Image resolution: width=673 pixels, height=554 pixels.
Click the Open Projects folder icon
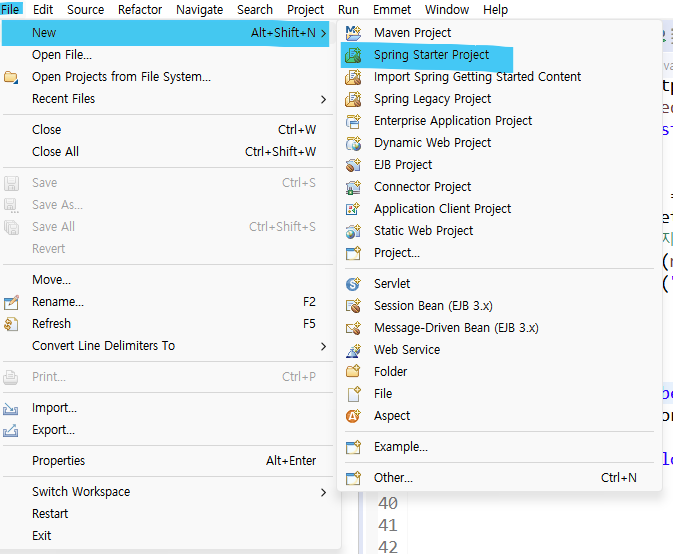(x=11, y=77)
